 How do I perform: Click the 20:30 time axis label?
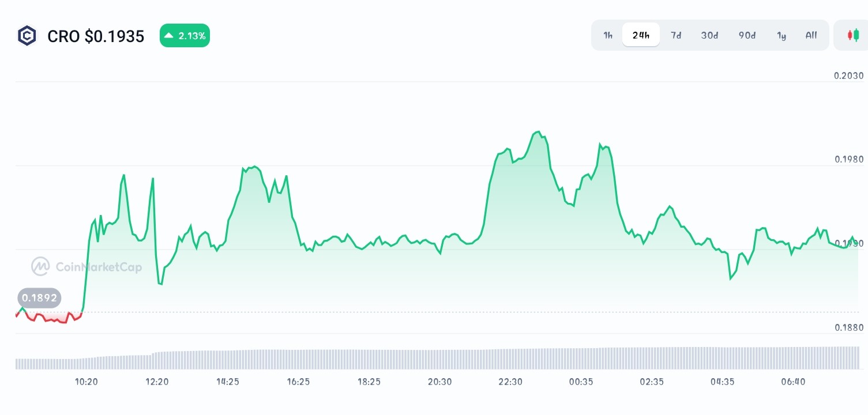point(439,382)
